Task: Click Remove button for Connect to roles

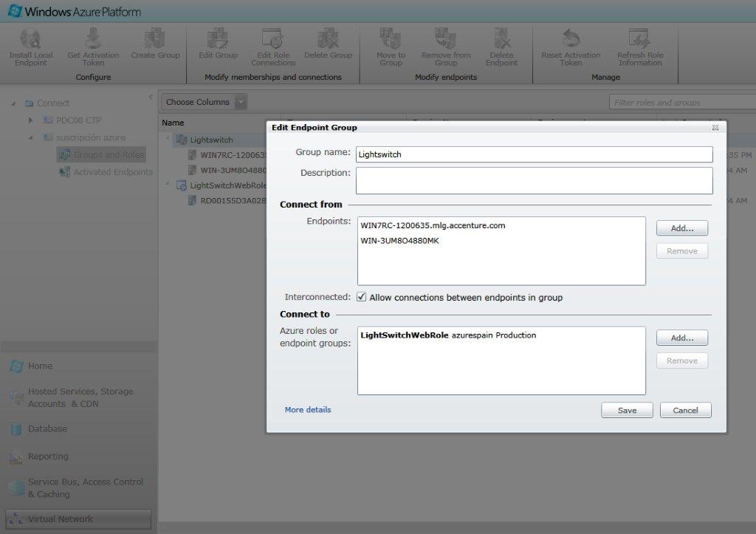Action: click(x=681, y=360)
